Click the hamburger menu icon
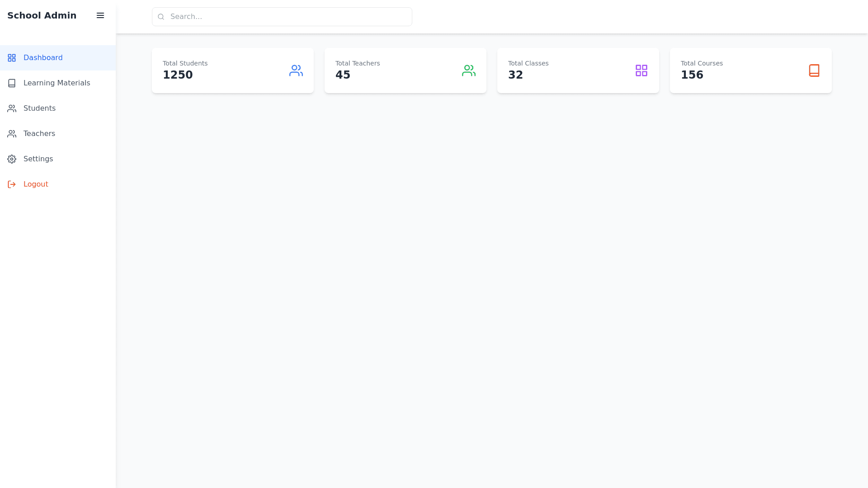Image resolution: width=868 pixels, height=488 pixels. point(100,15)
